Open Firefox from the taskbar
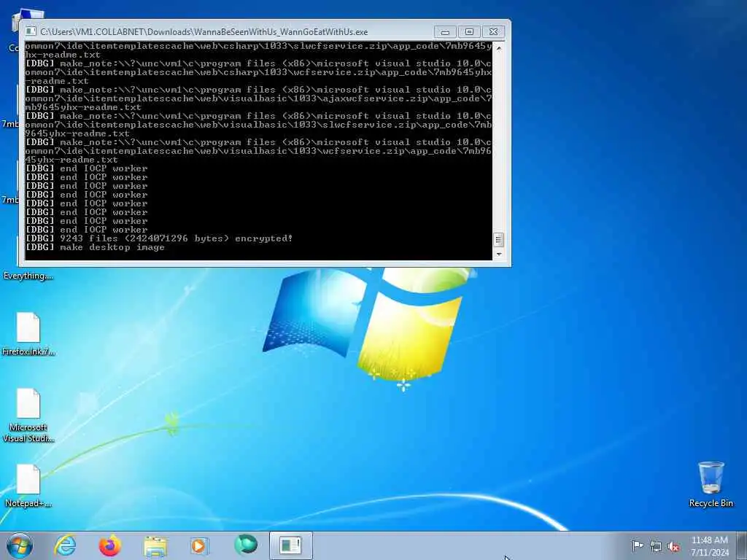This screenshot has width=747, height=560. coord(109,545)
